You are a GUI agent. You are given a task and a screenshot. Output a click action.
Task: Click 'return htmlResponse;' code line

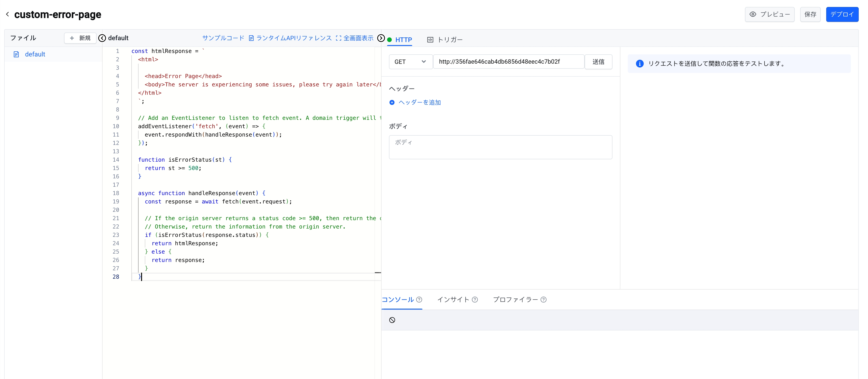[x=185, y=243]
